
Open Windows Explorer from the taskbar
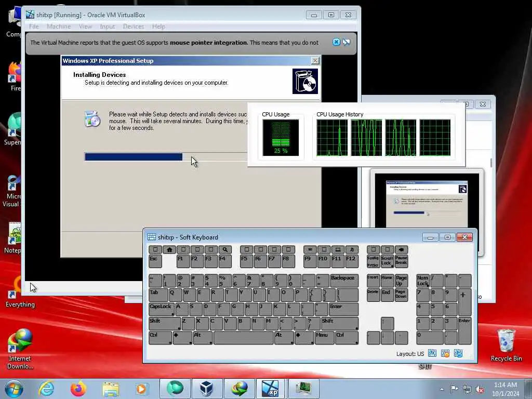(x=110, y=389)
